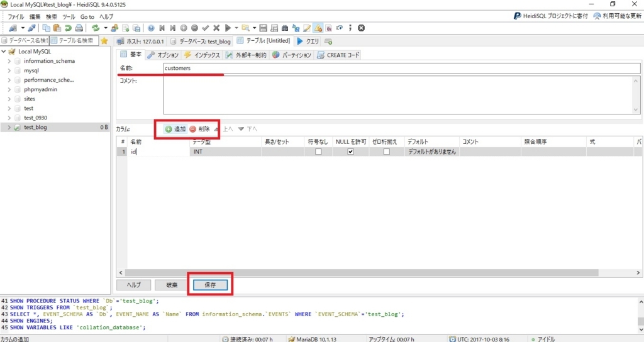Switch to the パーティション tab
The height and width of the screenshot is (342, 644).
(x=291, y=55)
